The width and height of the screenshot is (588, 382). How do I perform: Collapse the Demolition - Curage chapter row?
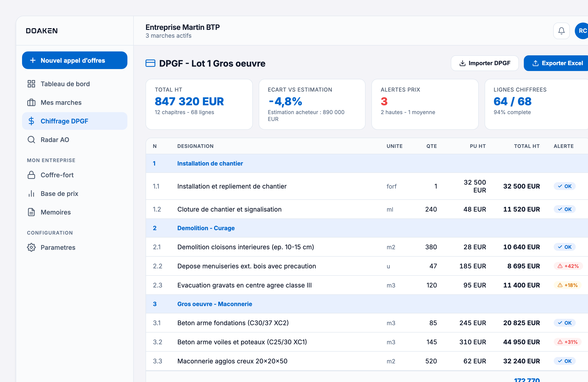click(206, 228)
